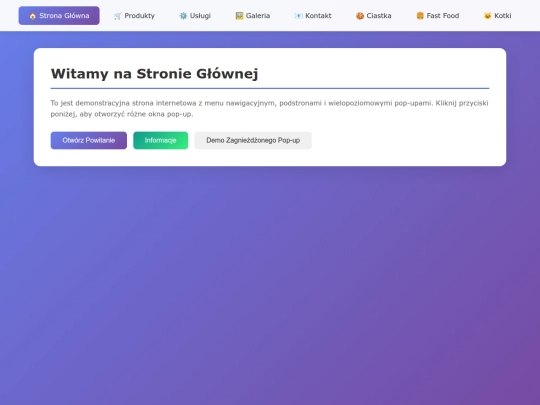
Task: Go to the Produkty page
Action: tap(134, 15)
